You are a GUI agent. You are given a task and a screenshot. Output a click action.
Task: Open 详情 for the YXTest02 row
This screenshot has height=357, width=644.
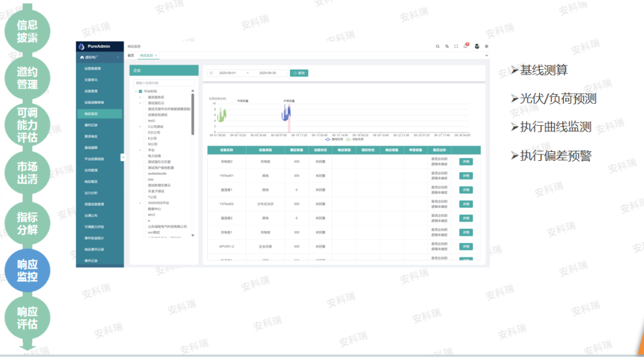click(x=466, y=204)
